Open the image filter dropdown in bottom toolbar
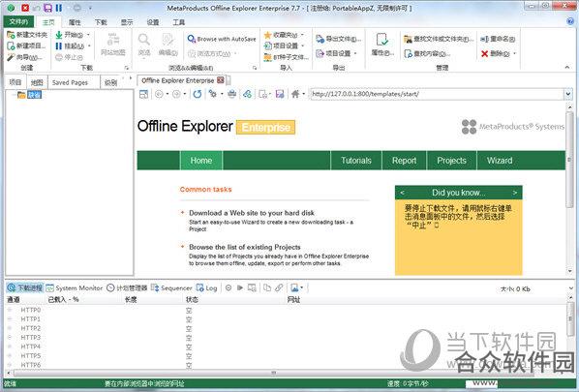The width and height of the screenshot is (579, 392). pos(302,287)
